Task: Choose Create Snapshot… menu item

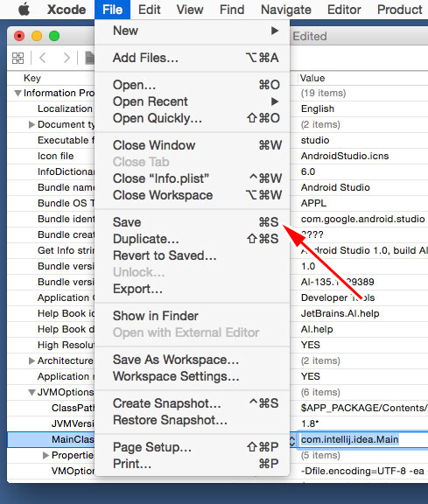Action: click(193, 403)
